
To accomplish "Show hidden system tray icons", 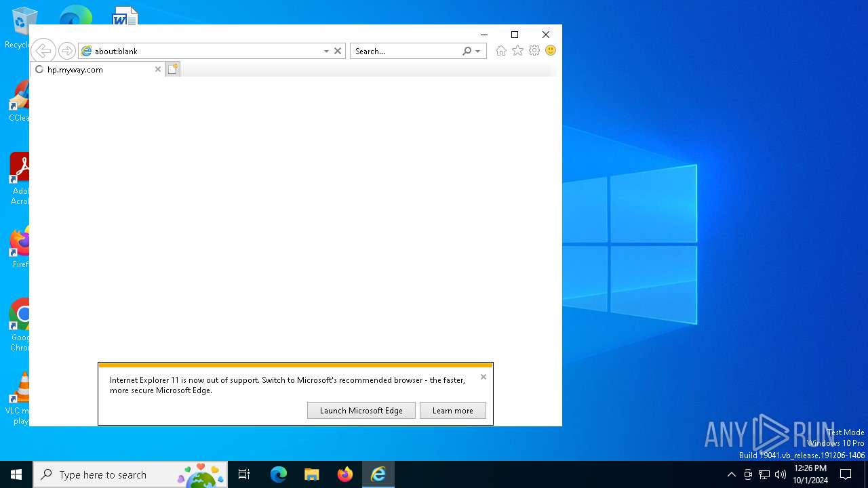I will tap(731, 474).
